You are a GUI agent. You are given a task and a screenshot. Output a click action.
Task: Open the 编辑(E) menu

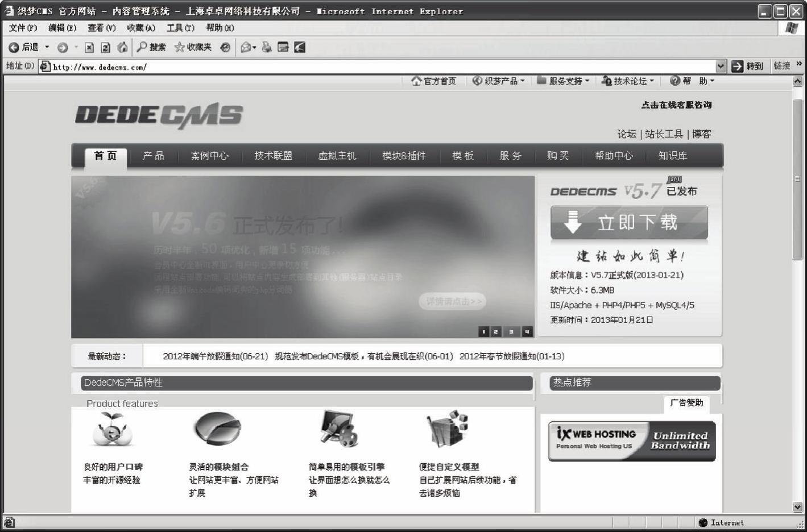click(x=62, y=27)
